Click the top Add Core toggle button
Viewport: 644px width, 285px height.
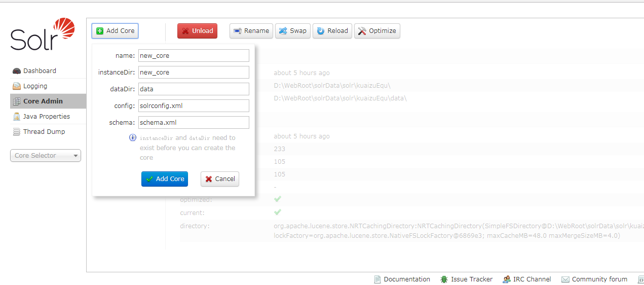pyautogui.click(x=115, y=31)
